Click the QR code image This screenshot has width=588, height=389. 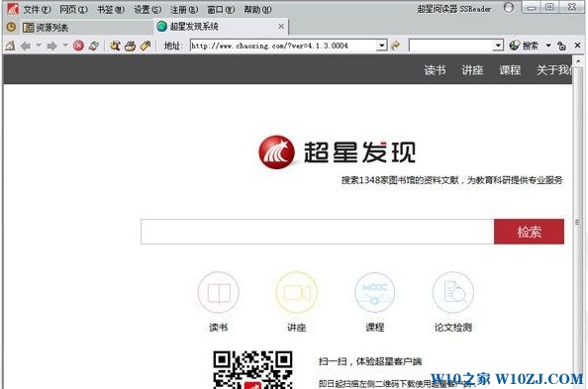point(252,369)
